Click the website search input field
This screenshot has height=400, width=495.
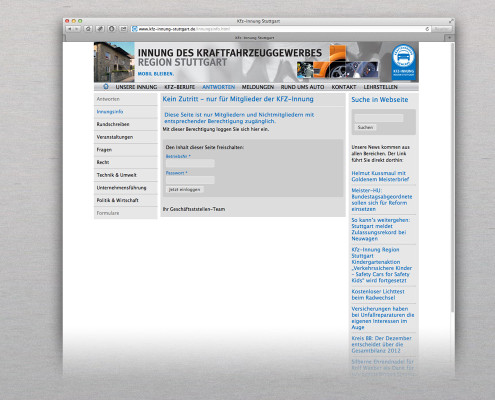[x=379, y=118]
